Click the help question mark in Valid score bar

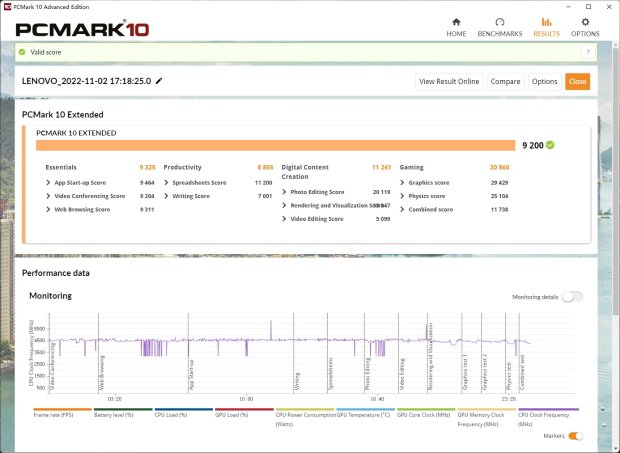pos(588,52)
